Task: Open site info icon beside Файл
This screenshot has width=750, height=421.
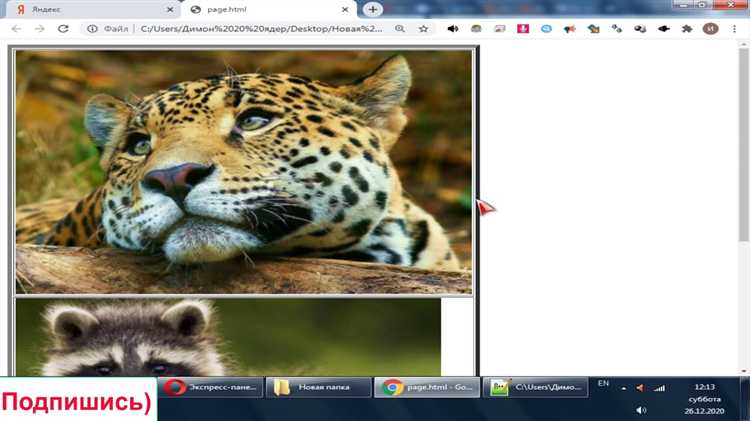Action: (92, 29)
